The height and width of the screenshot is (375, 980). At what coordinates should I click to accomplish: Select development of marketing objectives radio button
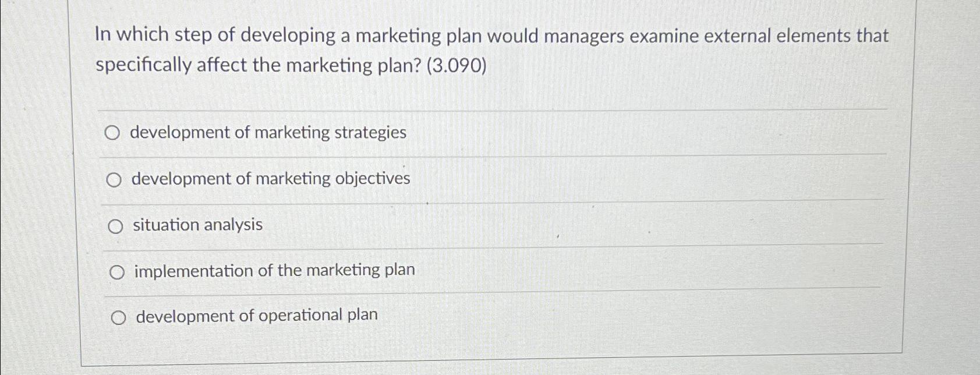(x=115, y=179)
